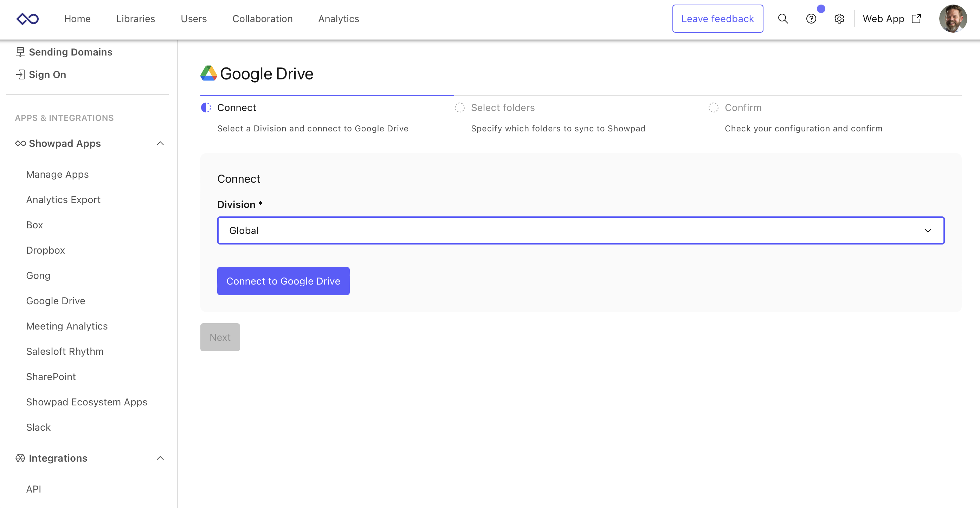This screenshot has width=980, height=508.
Task: Open SharePoint in the sidebar
Action: 51,377
